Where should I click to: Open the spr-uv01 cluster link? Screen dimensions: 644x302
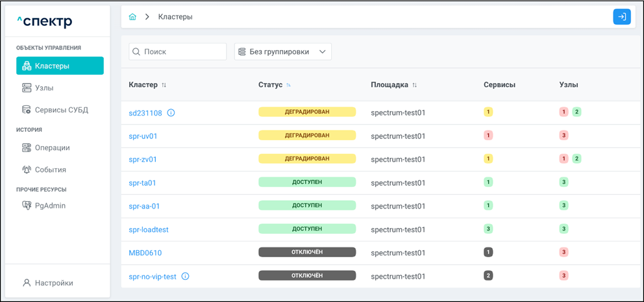pos(143,136)
